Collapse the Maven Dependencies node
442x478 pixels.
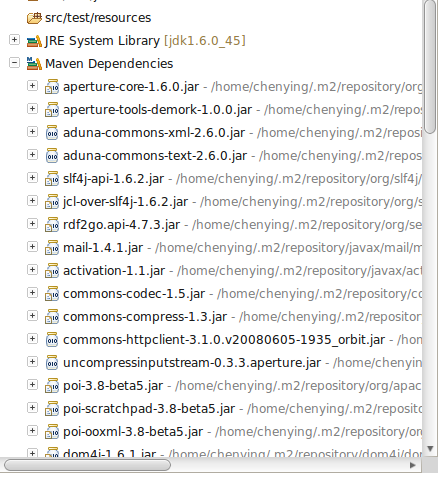[x=14, y=63]
